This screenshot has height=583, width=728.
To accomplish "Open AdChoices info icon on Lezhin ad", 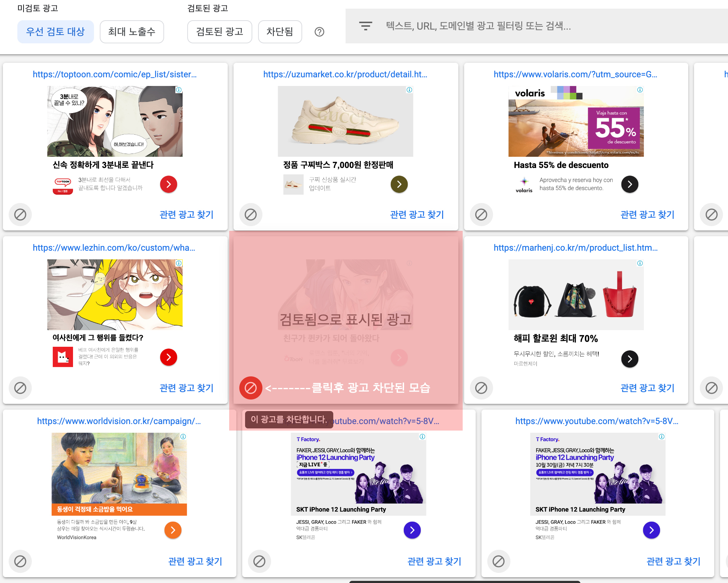I will point(179,263).
